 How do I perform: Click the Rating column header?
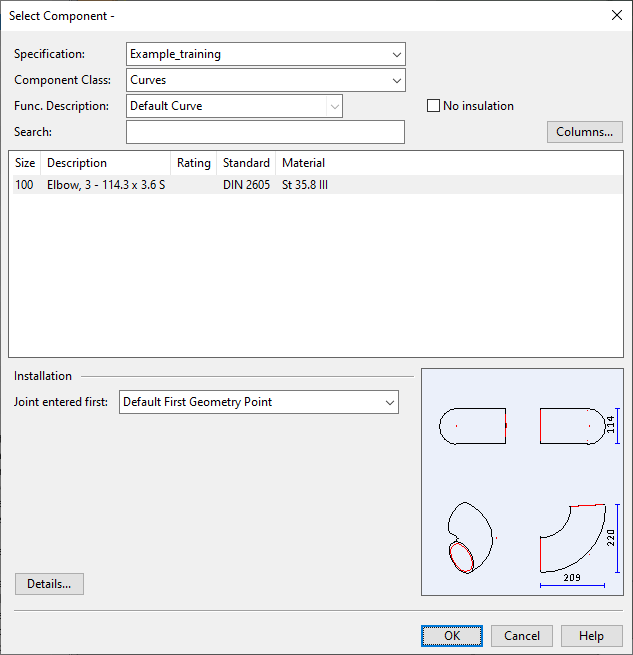[x=194, y=163]
